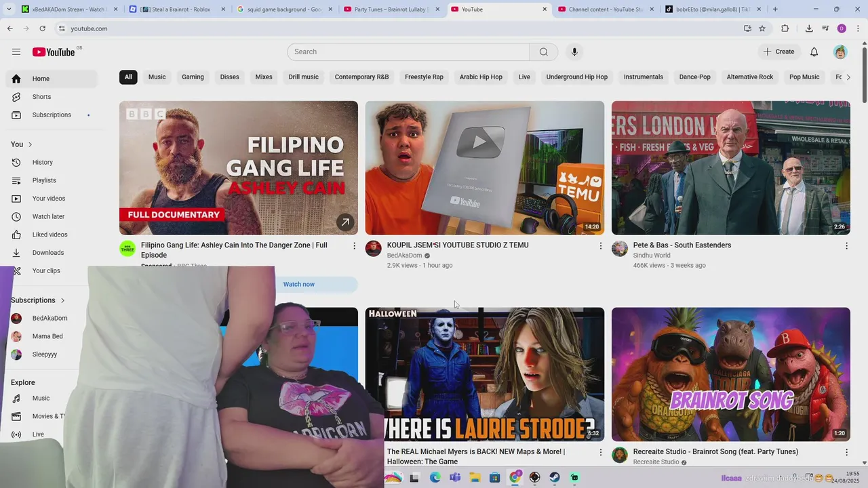
Task: Click the YouTube logo
Action: pyautogui.click(x=54, y=52)
